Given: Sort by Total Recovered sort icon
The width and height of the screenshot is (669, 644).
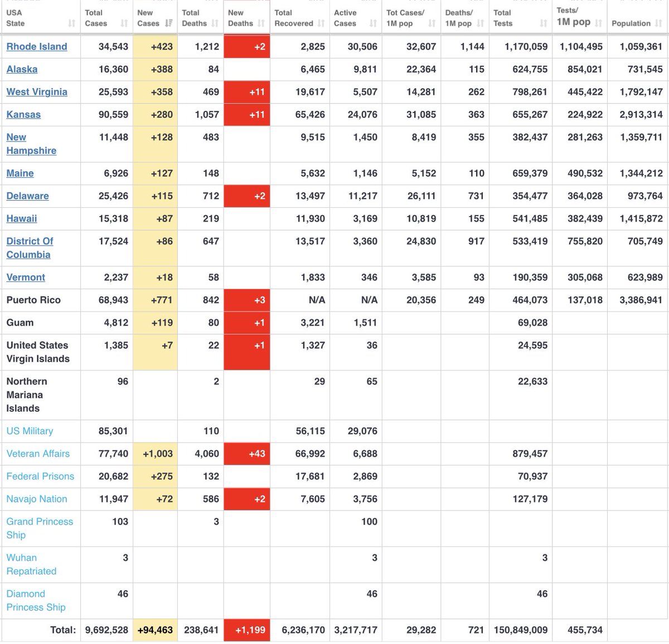Looking at the screenshot, I should 321,23.
